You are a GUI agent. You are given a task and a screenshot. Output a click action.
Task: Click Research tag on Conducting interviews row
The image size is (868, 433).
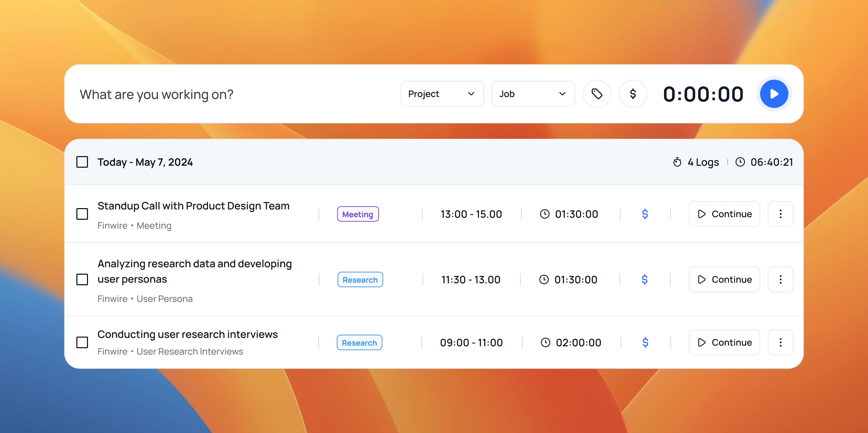click(360, 343)
